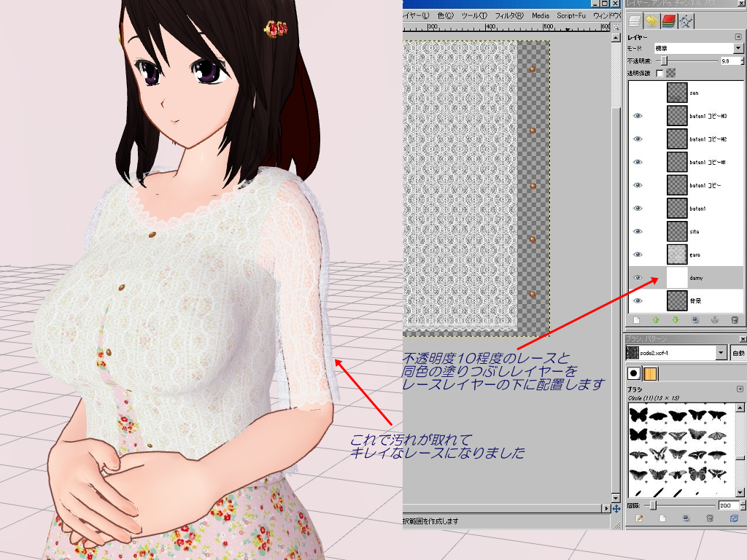Switch to the Patterns tab in brush dock
The height and width of the screenshot is (560, 747).
pyautogui.click(x=651, y=373)
